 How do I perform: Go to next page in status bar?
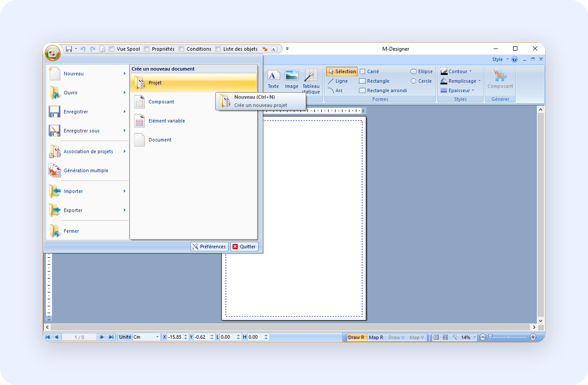(x=102, y=337)
